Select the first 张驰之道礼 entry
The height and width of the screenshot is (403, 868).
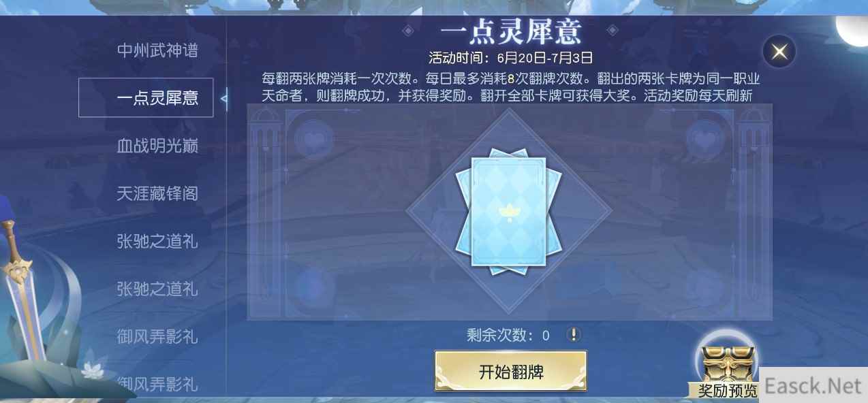(x=157, y=241)
